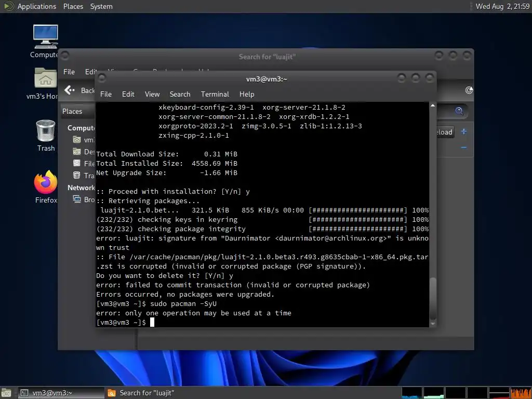Open the Places sidebar selector dropdown
The image size is (532, 399).
(x=77, y=111)
